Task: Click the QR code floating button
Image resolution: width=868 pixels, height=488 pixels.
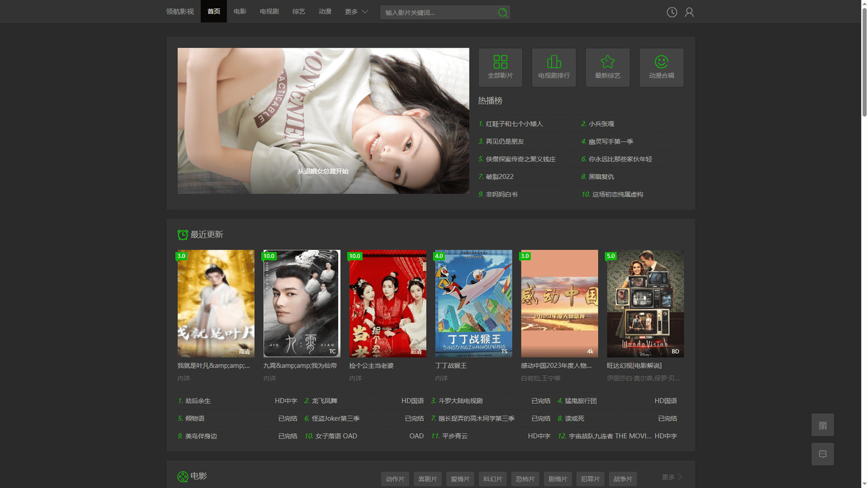Action: (x=823, y=425)
